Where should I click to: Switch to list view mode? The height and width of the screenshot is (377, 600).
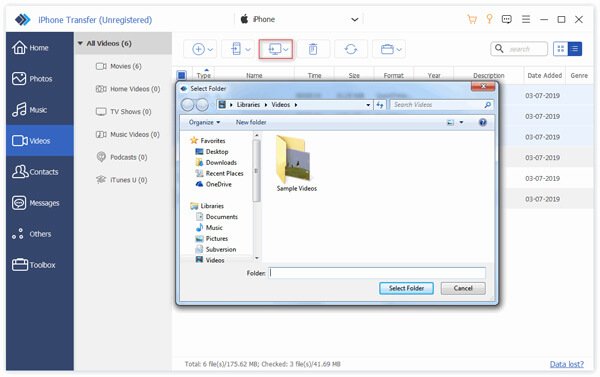(x=575, y=49)
